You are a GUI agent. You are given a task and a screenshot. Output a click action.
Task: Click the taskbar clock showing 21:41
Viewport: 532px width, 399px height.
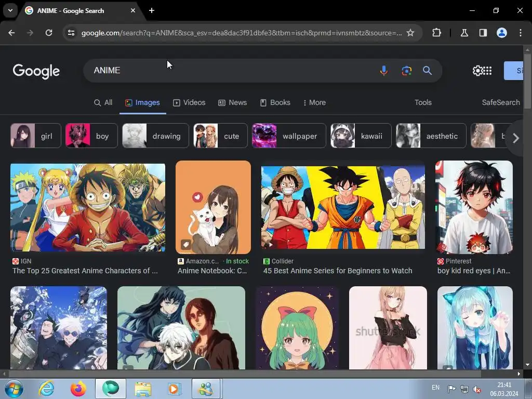(504, 389)
